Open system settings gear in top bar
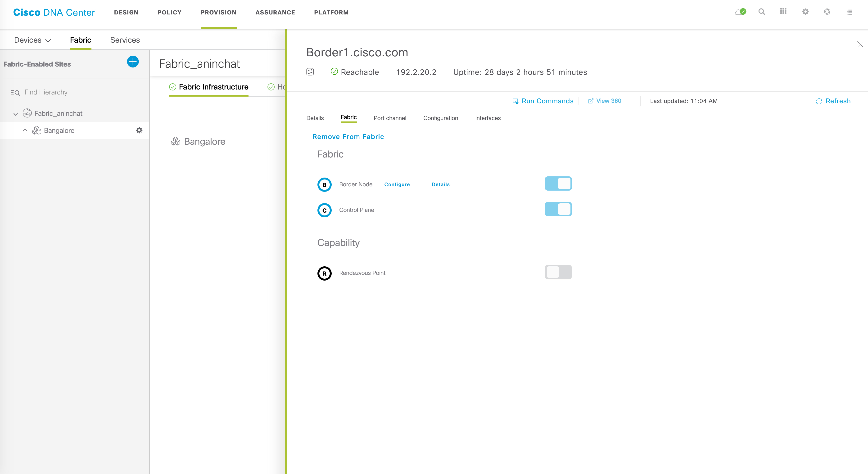 click(805, 12)
